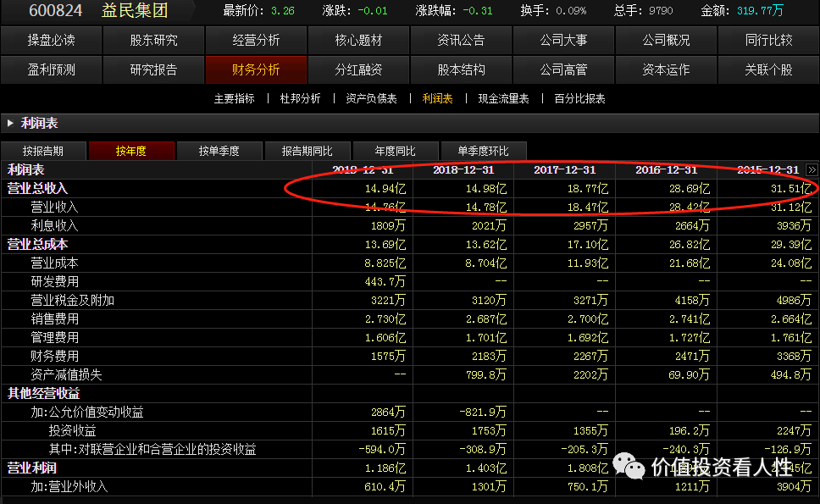
Task: Go to 现金流量表 sub-page
Action: pos(504,99)
